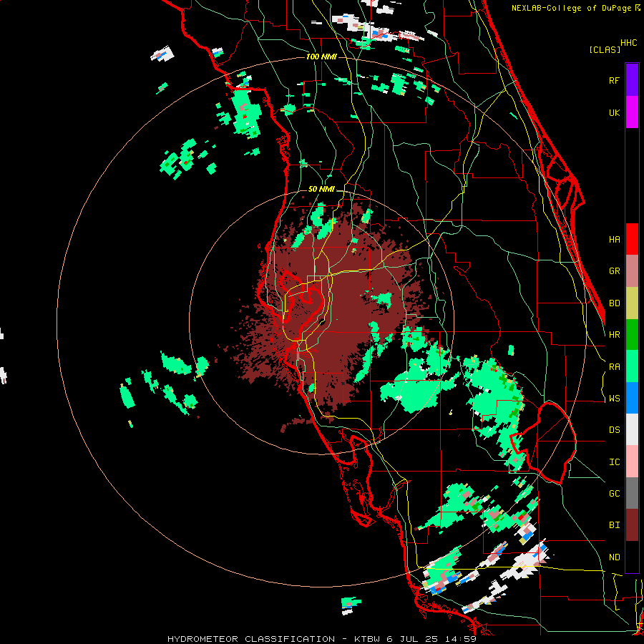Click the 'IC' legend label
644x644 pixels.
(615, 462)
